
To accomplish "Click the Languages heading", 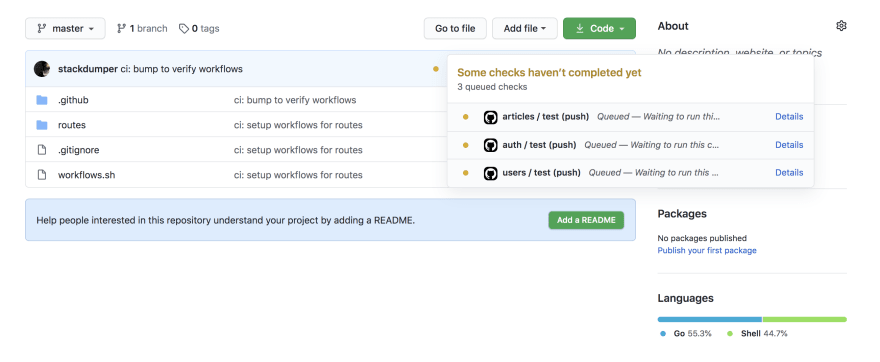I will coord(685,298).
